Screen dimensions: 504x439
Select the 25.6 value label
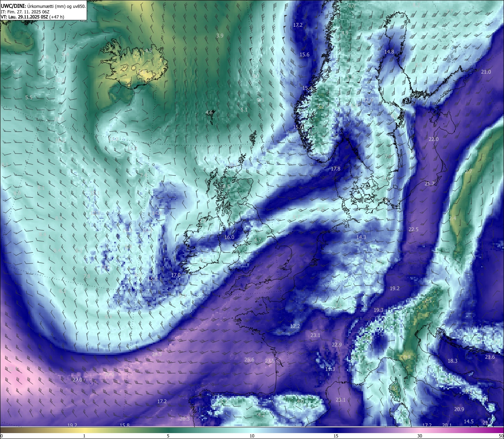(x=249, y=359)
